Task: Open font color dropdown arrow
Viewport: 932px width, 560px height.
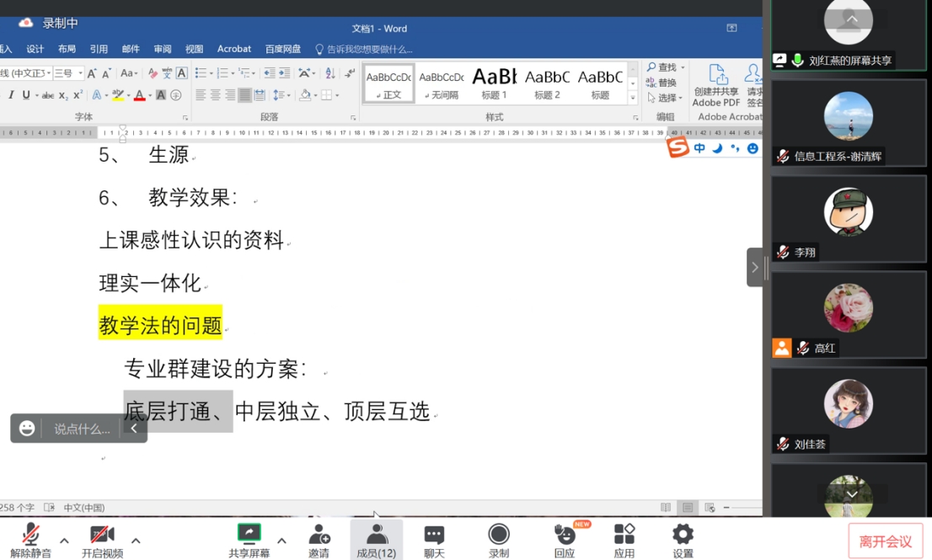Action: pyautogui.click(x=150, y=96)
